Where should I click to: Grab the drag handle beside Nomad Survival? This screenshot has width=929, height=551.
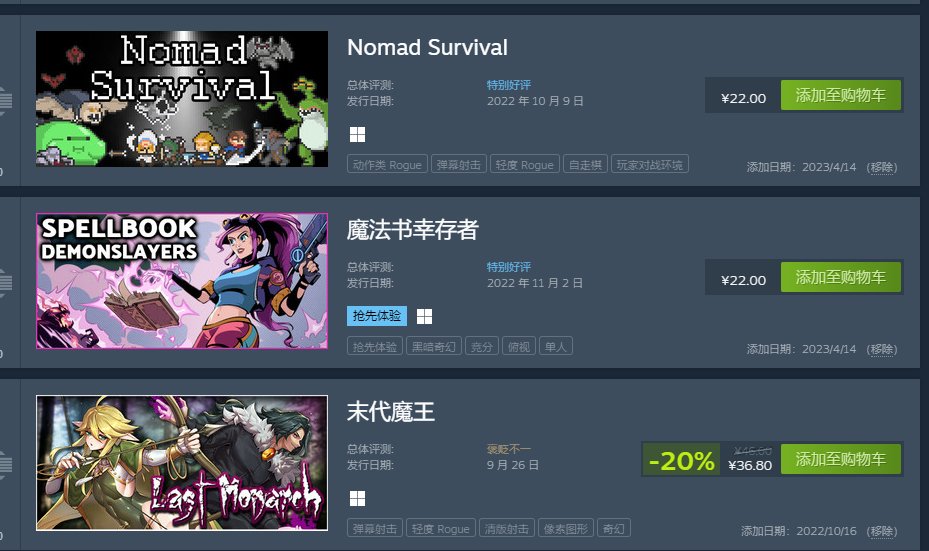[x=5, y=100]
